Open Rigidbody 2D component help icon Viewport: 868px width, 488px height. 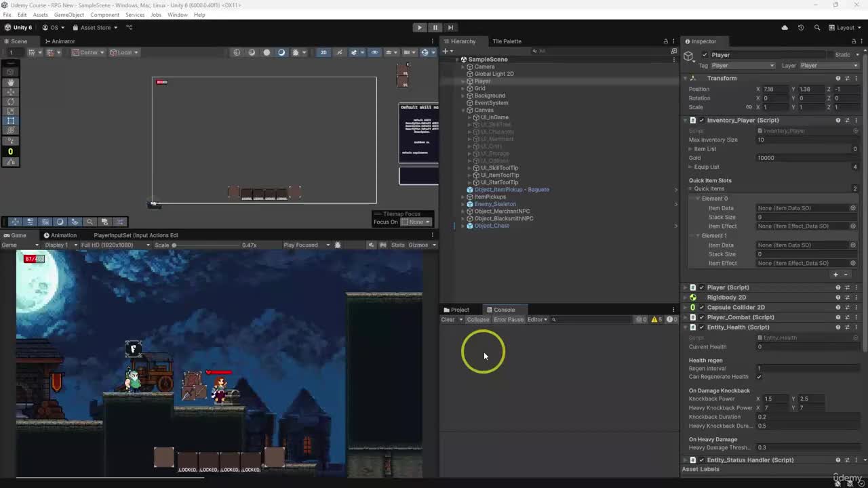838,298
